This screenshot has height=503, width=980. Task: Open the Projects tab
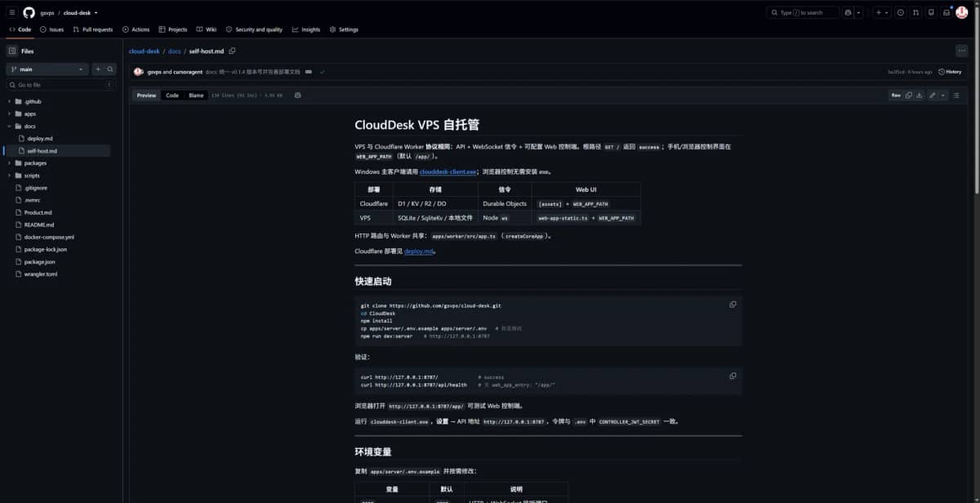point(173,29)
